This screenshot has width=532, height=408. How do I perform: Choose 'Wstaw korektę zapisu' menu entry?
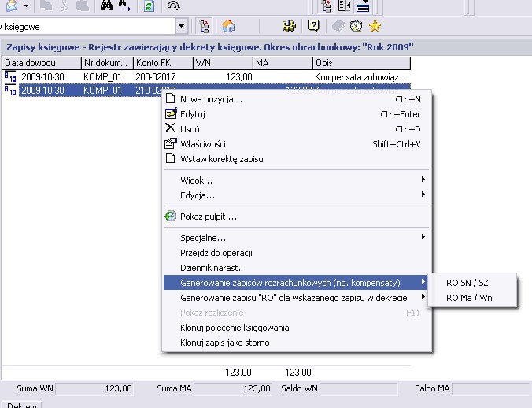point(297,159)
